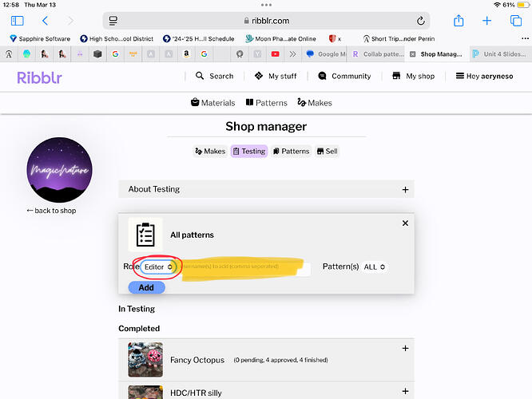Open the '24-'25 Schedule bookmark
The height and width of the screenshot is (399, 532).
point(198,38)
